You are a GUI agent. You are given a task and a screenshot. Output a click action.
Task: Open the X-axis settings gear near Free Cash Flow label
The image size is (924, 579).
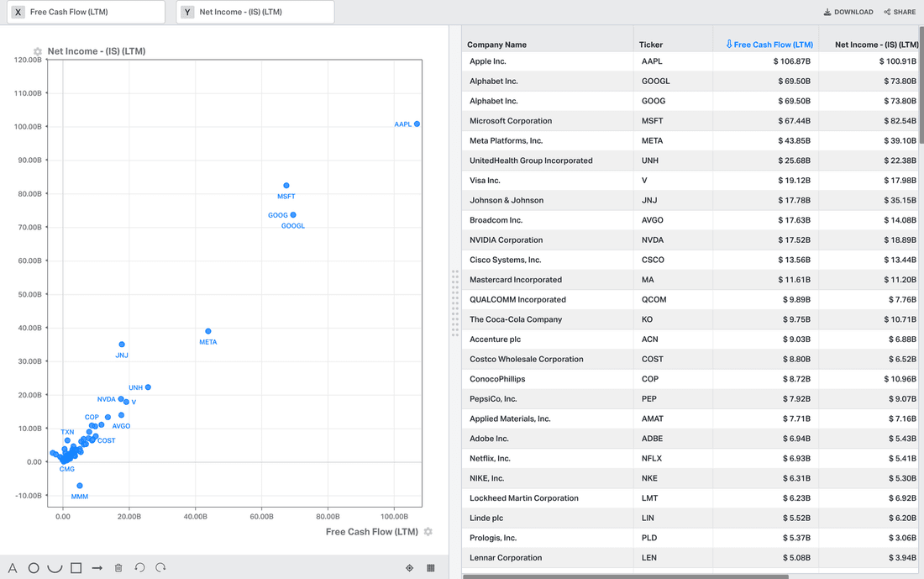click(x=428, y=532)
